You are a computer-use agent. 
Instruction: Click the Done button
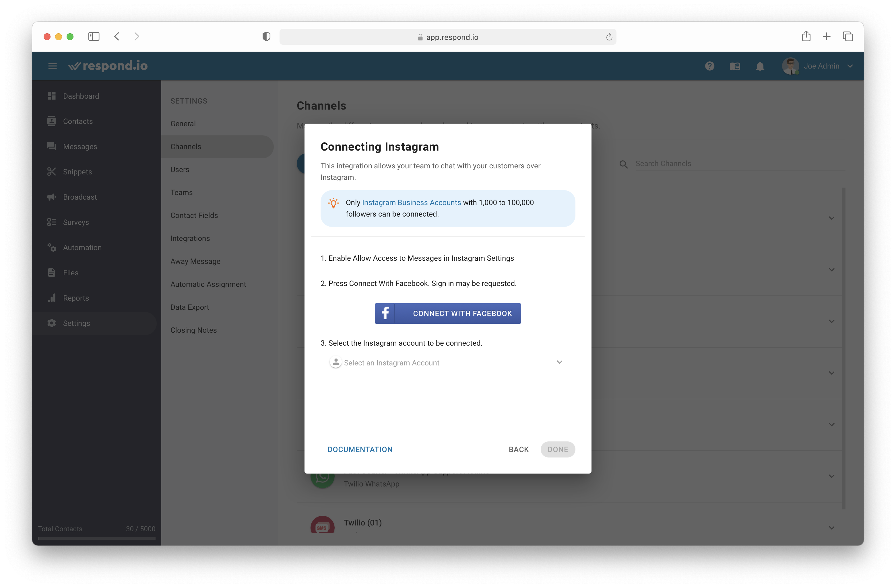coord(558,449)
